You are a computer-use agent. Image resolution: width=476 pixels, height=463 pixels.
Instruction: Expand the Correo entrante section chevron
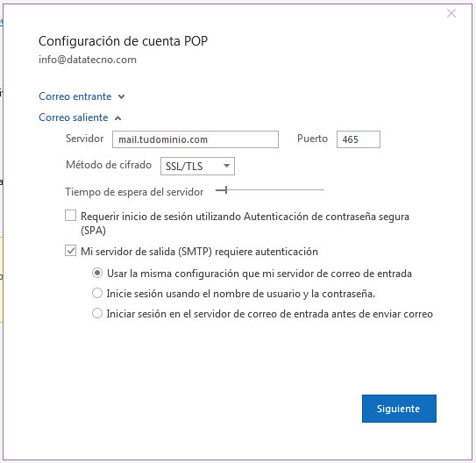(122, 96)
